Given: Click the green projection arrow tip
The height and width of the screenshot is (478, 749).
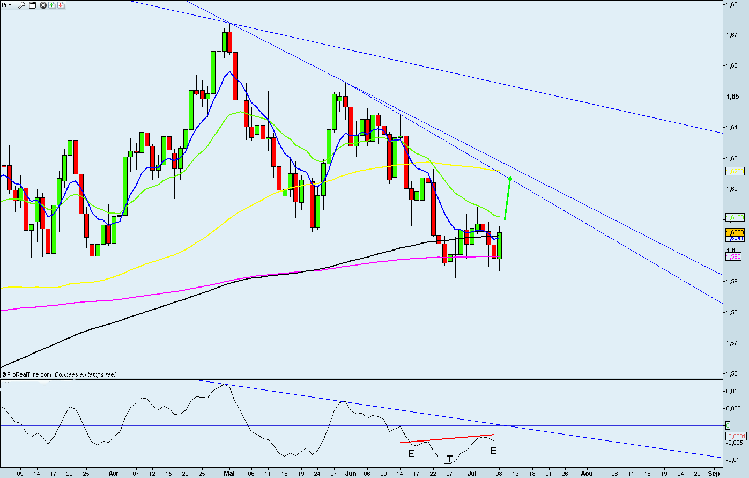Looking at the screenshot, I should pos(510,179).
